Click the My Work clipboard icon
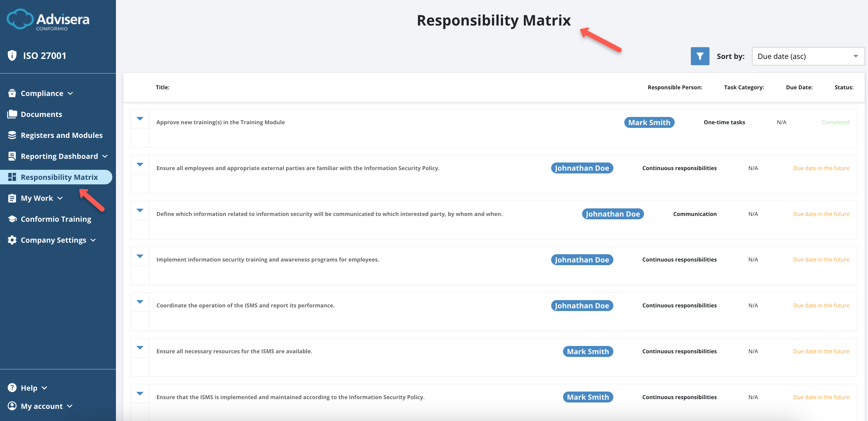Image resolution: width=868 pixels, height=421 pixels. pyautogui.click(x=12, y=198)
